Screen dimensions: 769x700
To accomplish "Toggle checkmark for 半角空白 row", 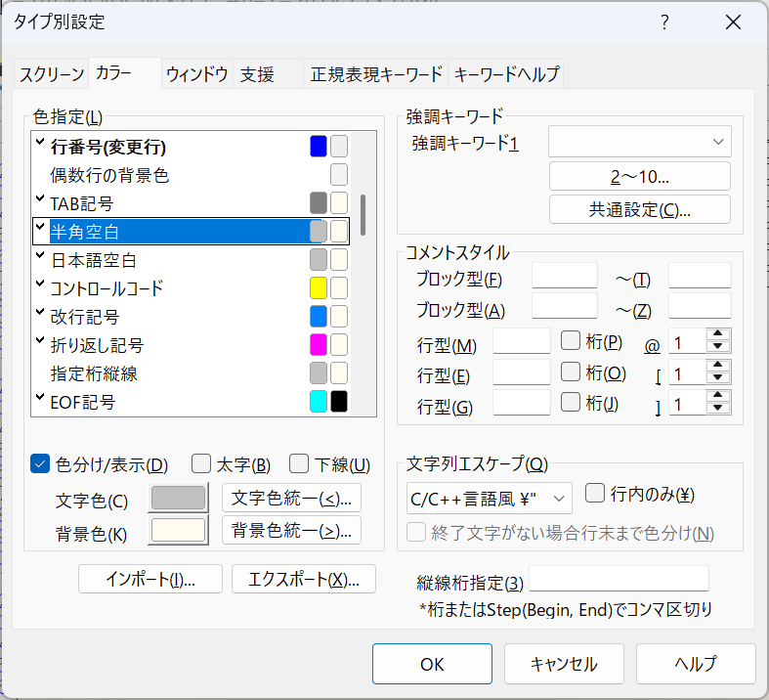I will pos(40,227).
